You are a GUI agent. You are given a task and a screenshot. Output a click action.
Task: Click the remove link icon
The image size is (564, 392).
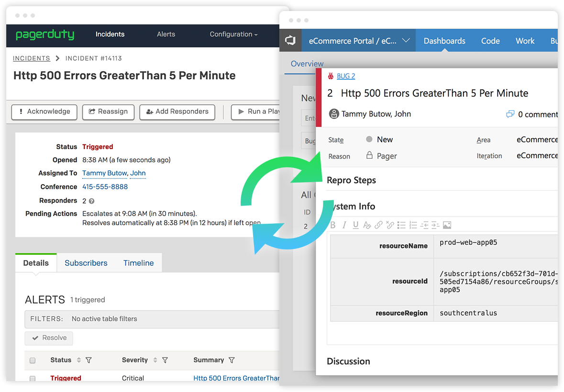click(390, 225)
